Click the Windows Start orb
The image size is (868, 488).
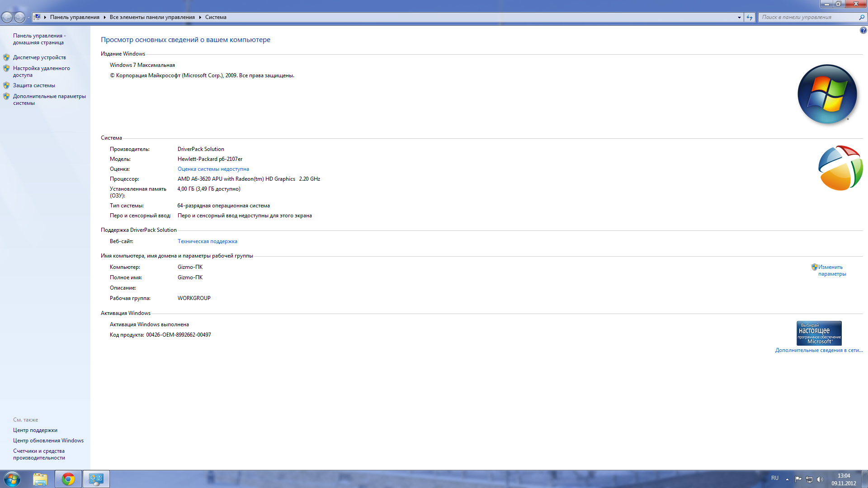click(12, 479)
